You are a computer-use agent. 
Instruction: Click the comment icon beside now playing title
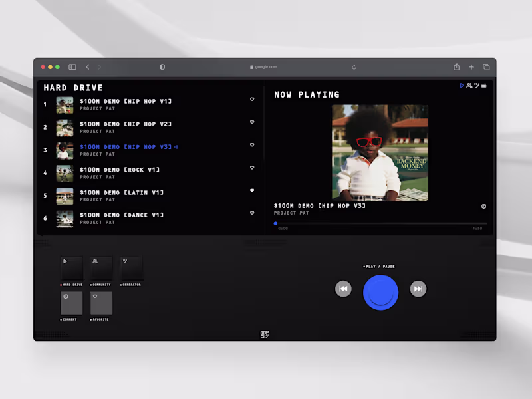(x=484, y=206)
